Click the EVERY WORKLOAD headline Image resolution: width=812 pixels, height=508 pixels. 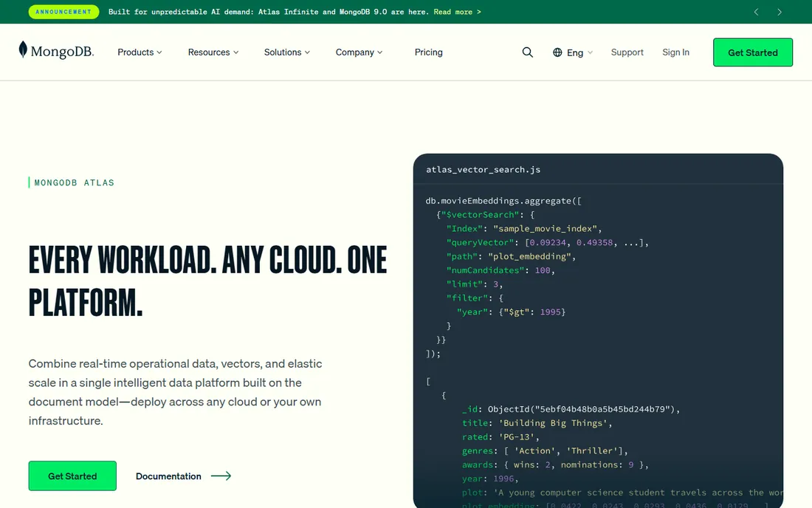point(207,281)
